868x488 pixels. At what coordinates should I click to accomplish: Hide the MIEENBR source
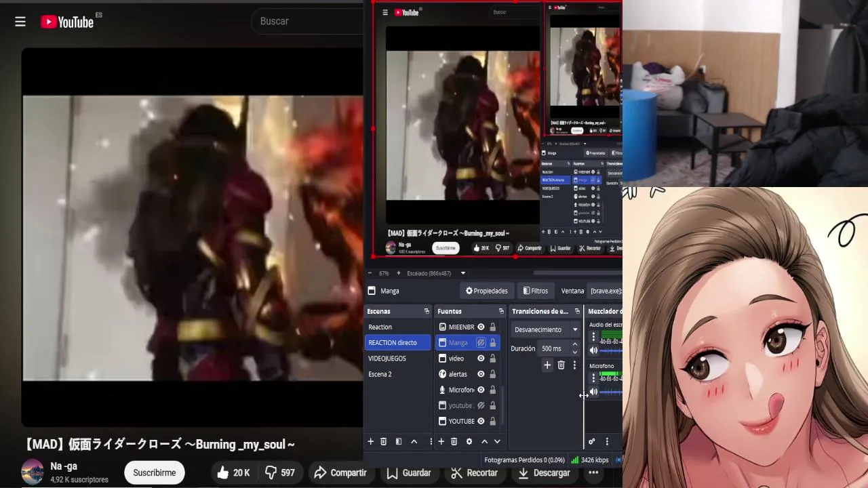(x=481, y=327)
